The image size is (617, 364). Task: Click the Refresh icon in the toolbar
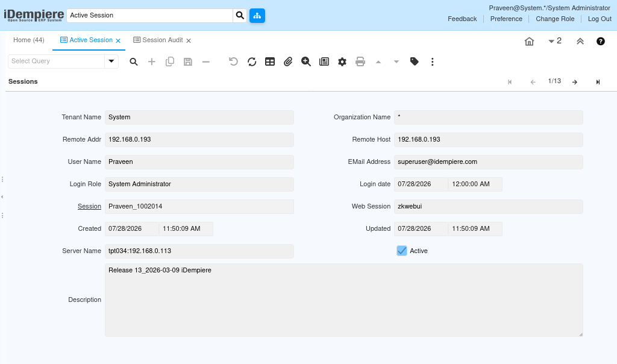click(252, 62)
